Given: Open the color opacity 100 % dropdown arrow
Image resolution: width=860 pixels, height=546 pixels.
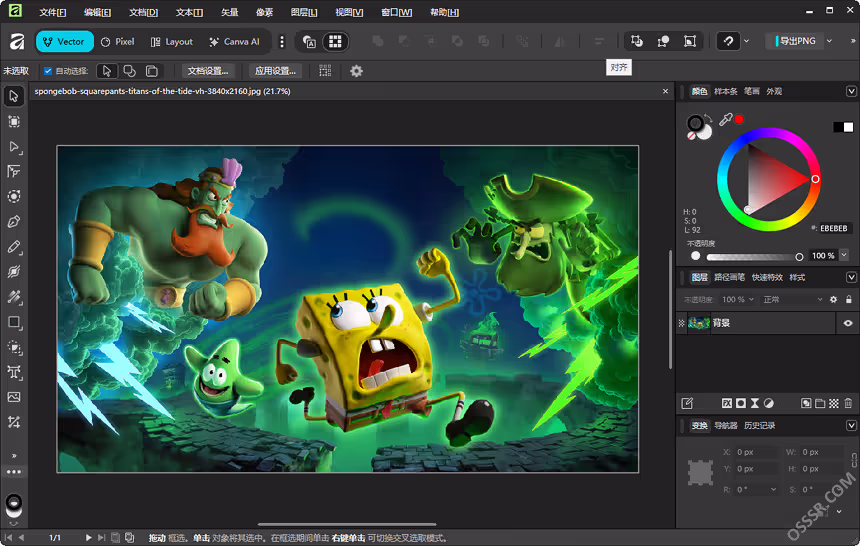Looking at the screenshot, I should tap(845, 255).
